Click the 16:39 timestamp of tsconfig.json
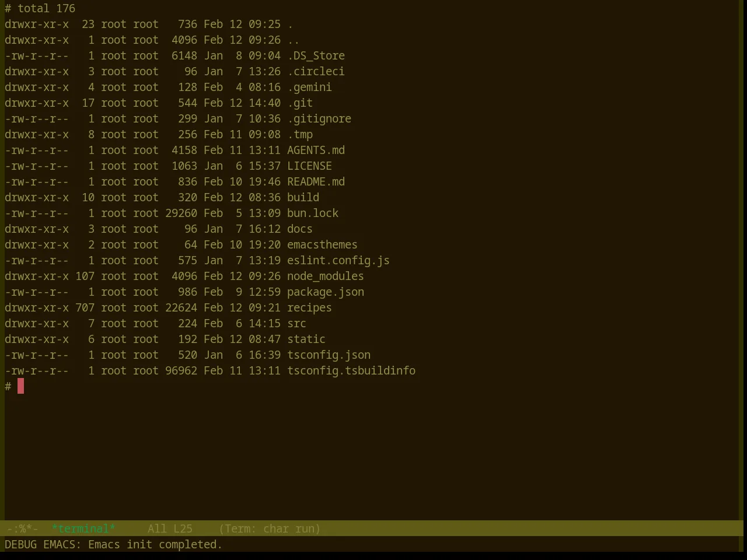The height and width of the screenshot is (560, 747). tap(264, 355)
